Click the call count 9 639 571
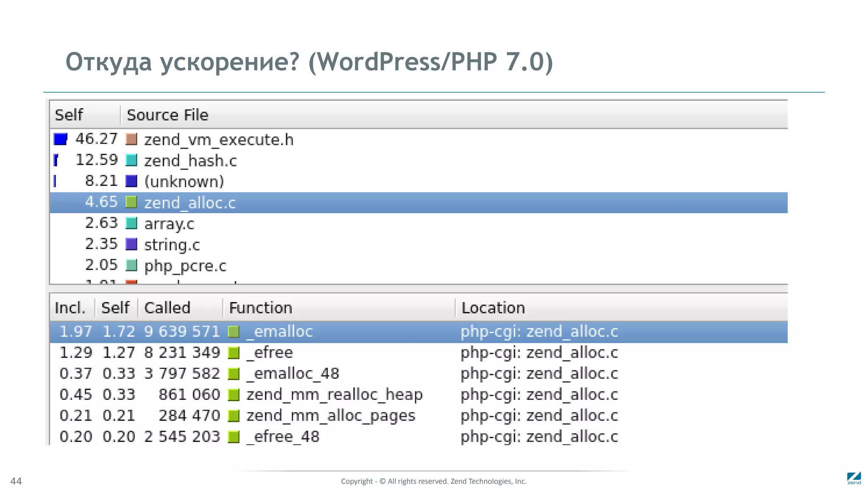 pyautogui.click(x=182, y=331)
